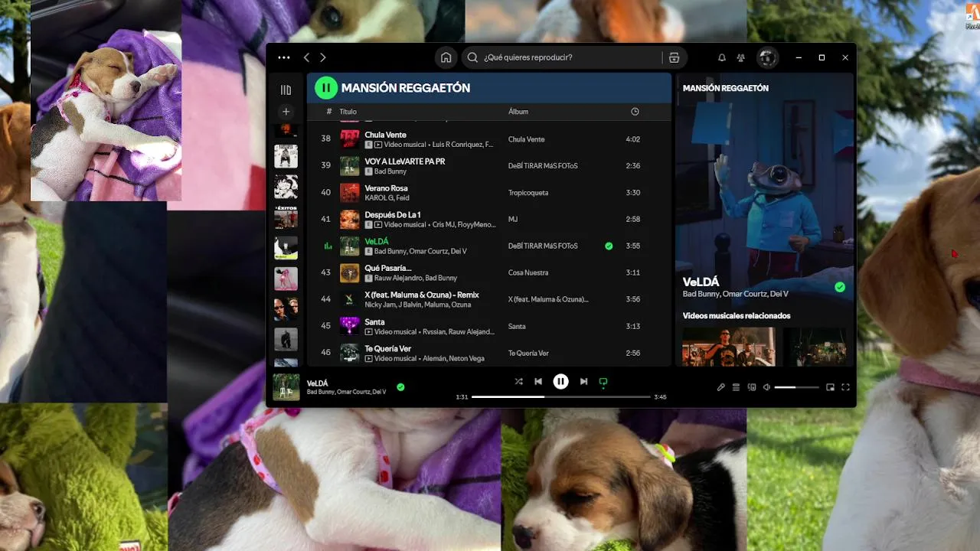
Task: Open the Browse icon in search bar
Action: coord(674,57)
